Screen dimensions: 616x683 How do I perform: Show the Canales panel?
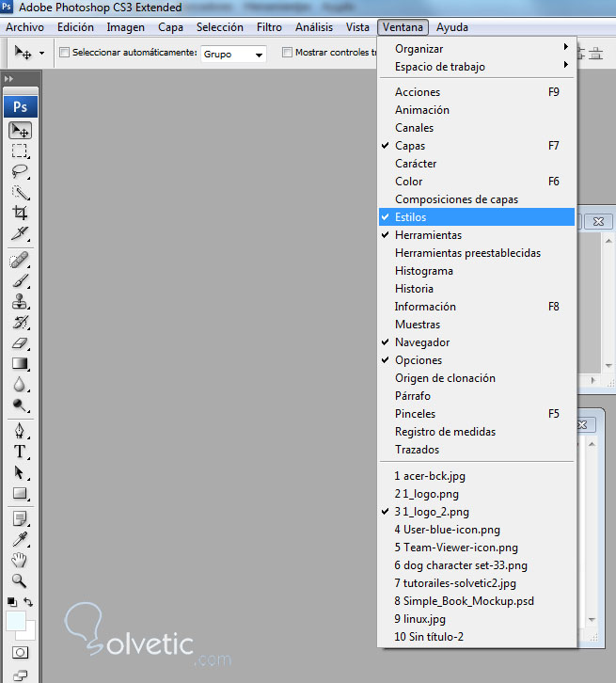pos(477,128)
